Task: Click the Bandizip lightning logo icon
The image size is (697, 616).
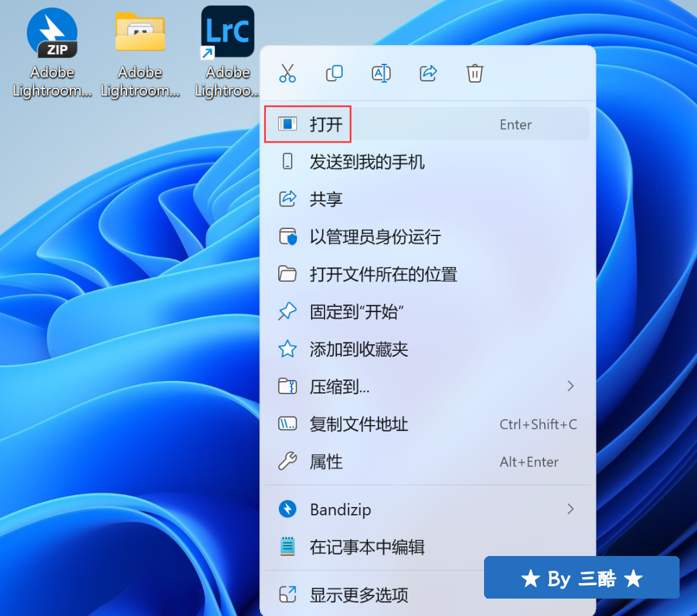Action: click(x=288, y=509)
